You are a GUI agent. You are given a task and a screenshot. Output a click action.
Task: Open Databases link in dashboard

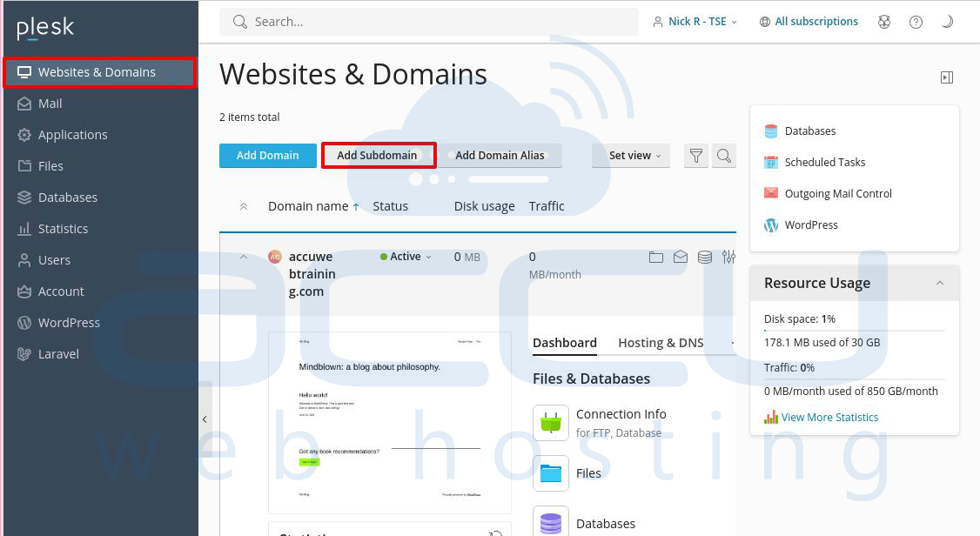click(x=606, y=524)
